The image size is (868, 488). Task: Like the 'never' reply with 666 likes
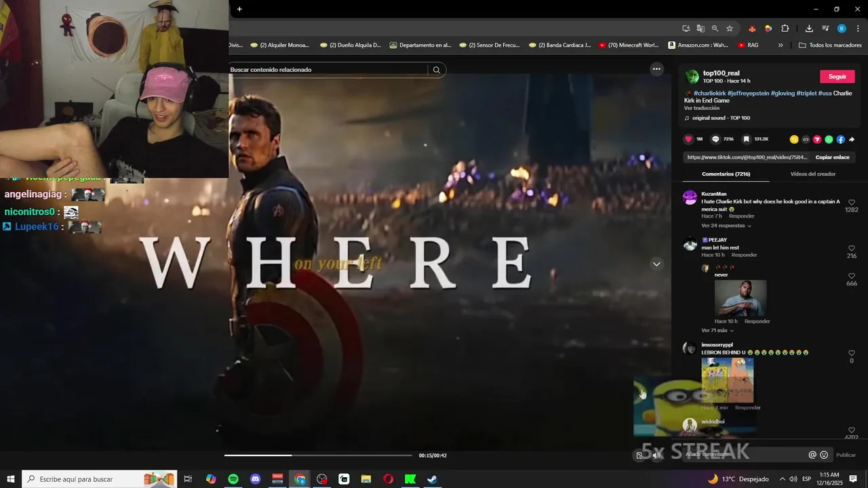point(852,276)
